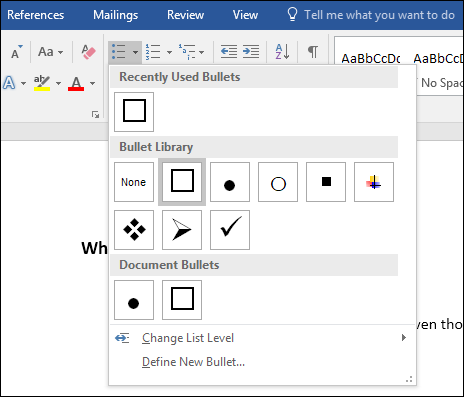Pick None in the Bullet Library

click(x=134, y=182)
